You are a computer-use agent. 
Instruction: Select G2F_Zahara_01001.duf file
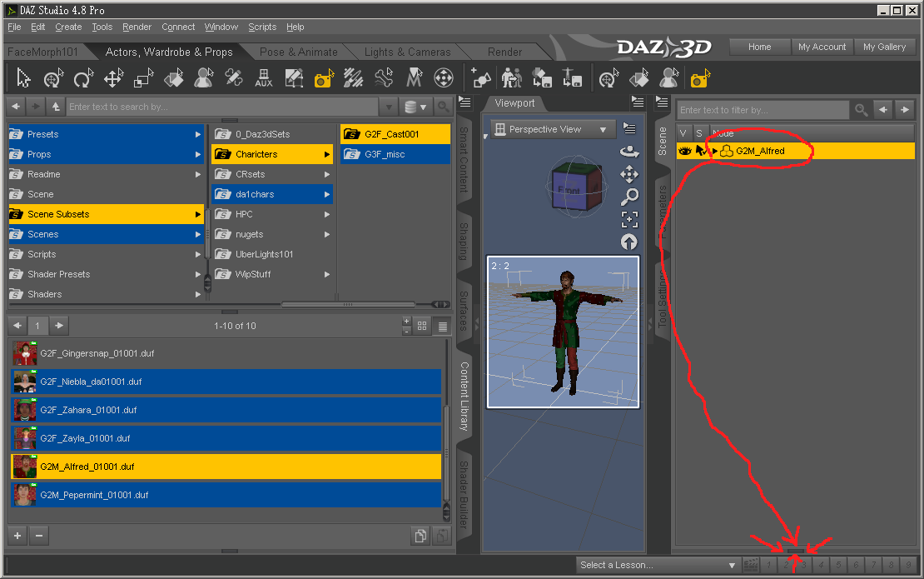pyautogui.click(x=226, y=410)
